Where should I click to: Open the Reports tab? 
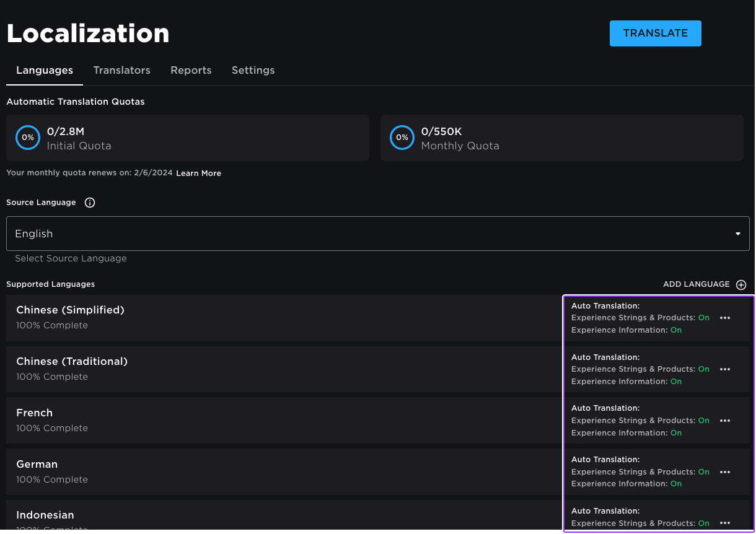pos(191,70)
